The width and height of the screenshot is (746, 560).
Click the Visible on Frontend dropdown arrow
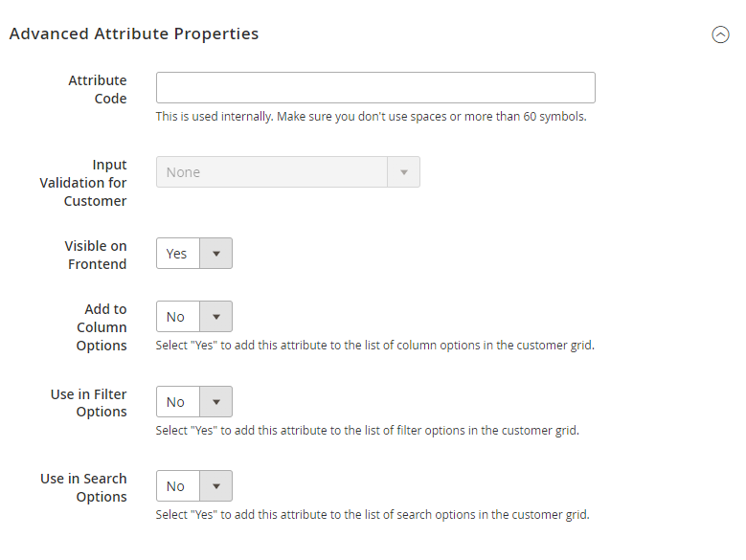(216, 254)
